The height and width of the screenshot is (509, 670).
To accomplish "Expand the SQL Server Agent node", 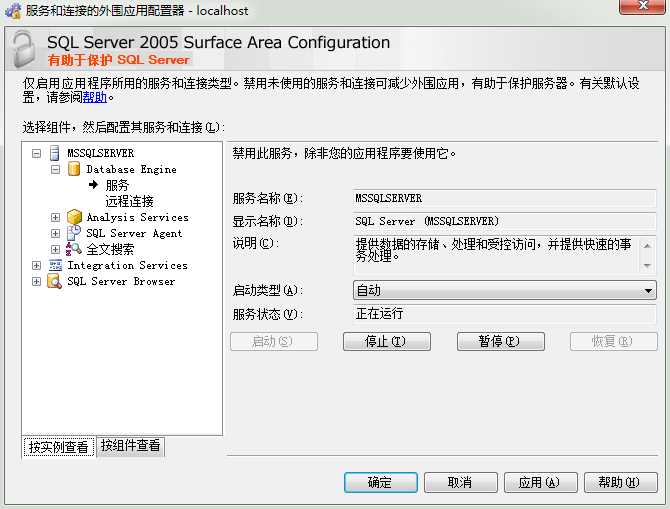I will [56, 233].
